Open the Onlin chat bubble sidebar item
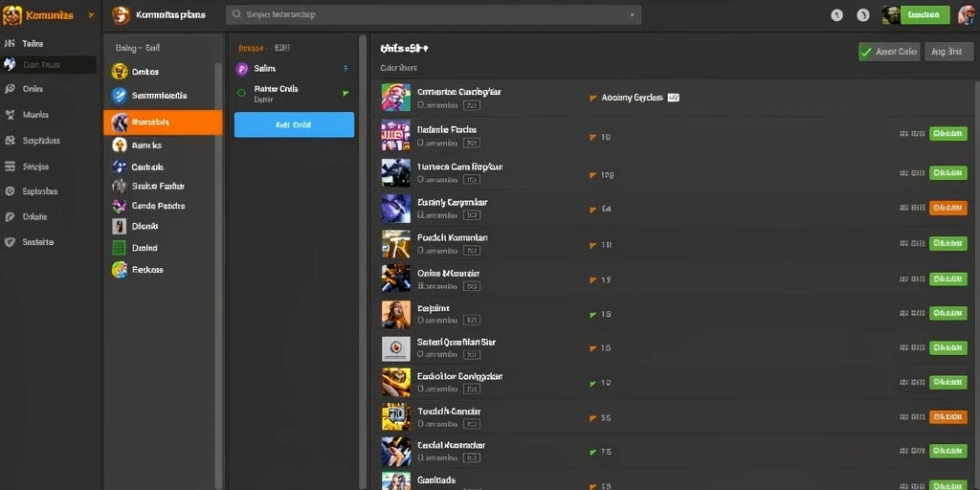The width and height of the screenshot is (980, 490). pos(50,89)
